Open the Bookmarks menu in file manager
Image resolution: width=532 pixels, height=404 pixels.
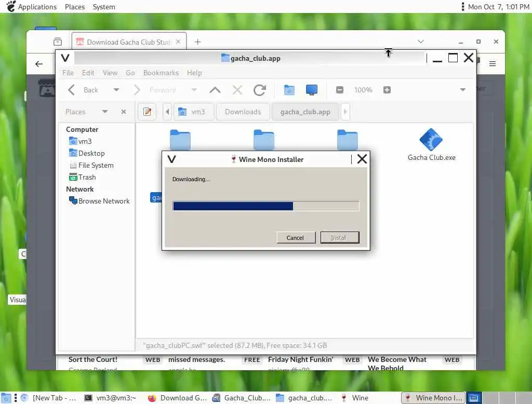[161, 73]
